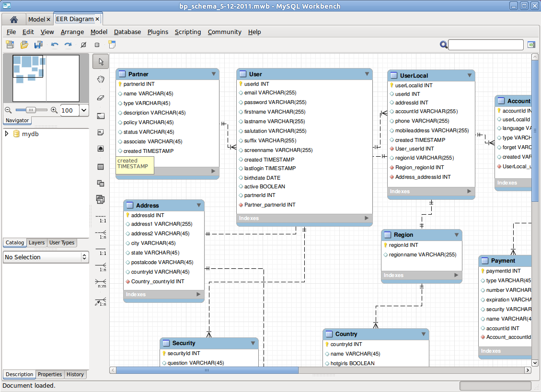Click the Save floppy disk icon
541x392 pixels.
pyautogui.click(x=39, y=45)
